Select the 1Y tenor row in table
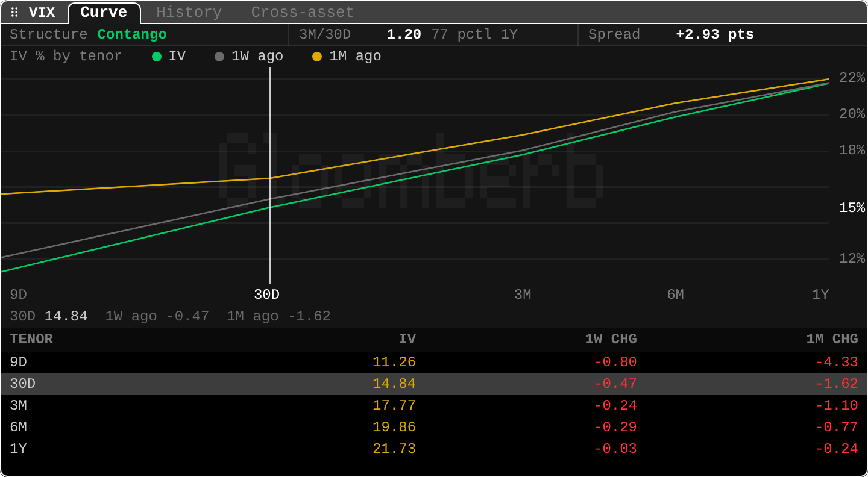Image resolution: width=868 pixels, height=477 pixels. 434,449
